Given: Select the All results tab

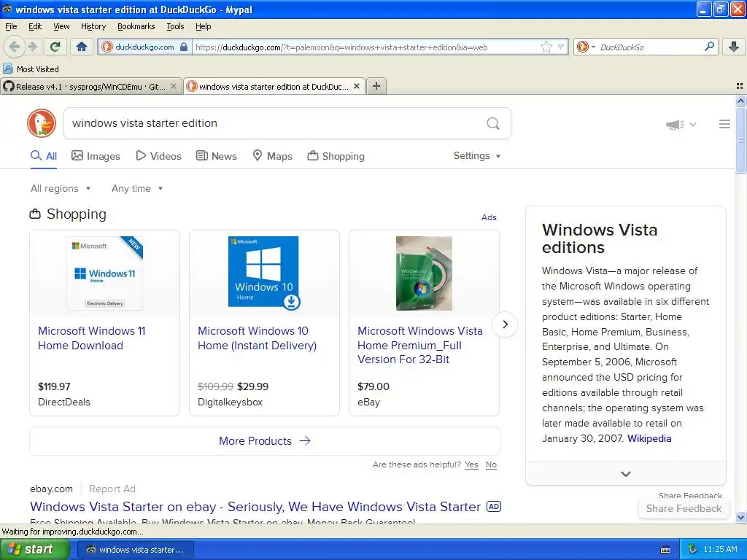Looking at the screenshot, I should (x=44, y=156).
